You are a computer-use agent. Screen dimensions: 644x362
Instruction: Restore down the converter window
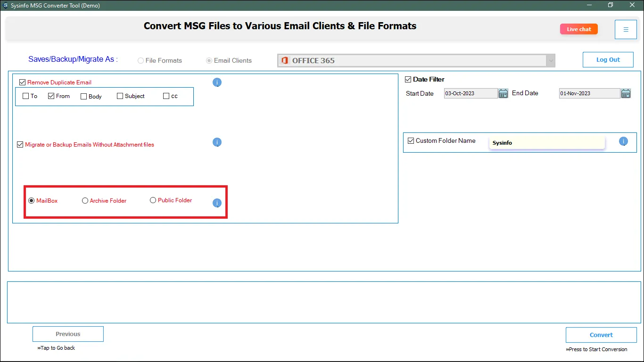pos(611,5)
